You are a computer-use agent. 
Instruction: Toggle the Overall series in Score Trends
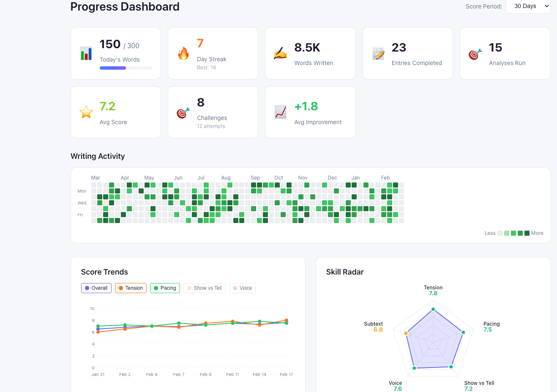(96, 288)
